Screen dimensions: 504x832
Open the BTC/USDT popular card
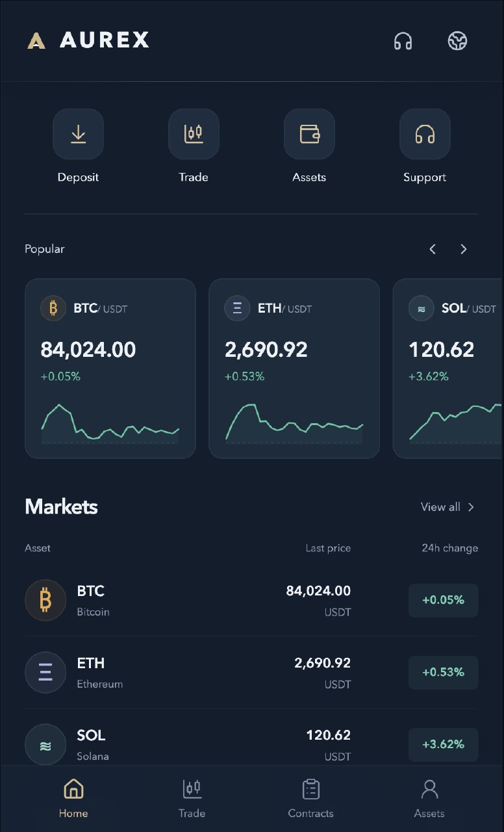pos(110,369)
